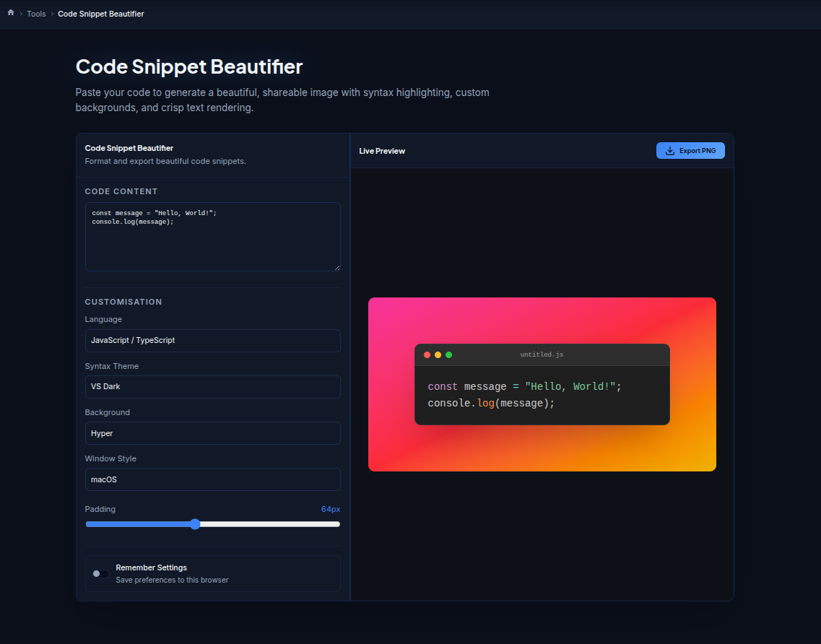Open the Tools breadcrumb link
Screen dimensions: 821x644
pos(36,14)
